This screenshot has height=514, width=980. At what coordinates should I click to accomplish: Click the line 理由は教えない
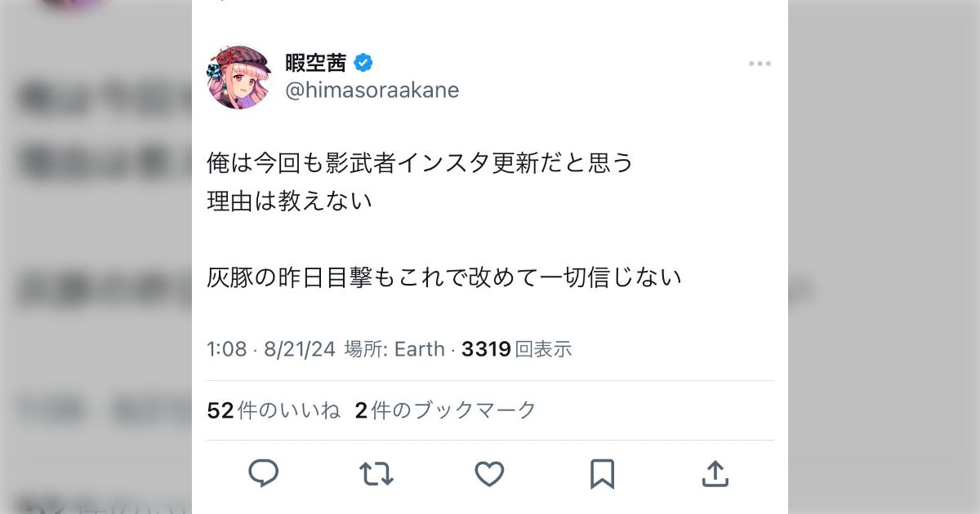coord(289,202)
